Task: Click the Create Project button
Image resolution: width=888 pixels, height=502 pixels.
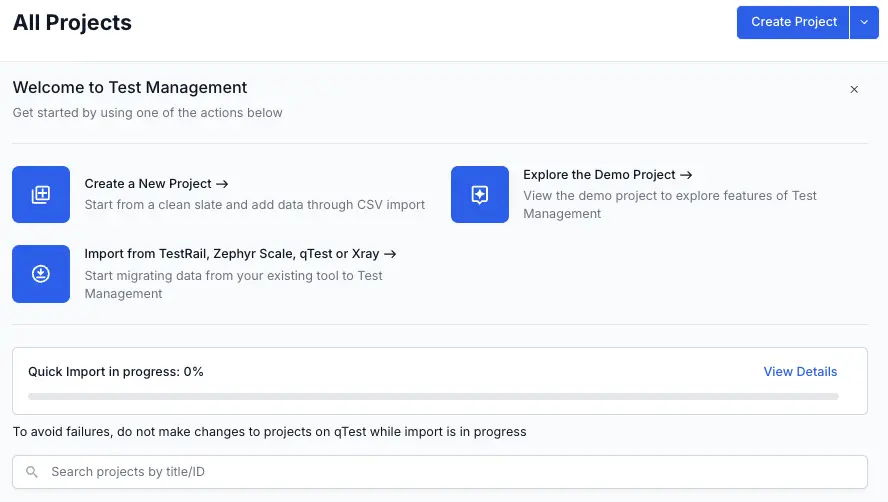Action: [793, 22]
